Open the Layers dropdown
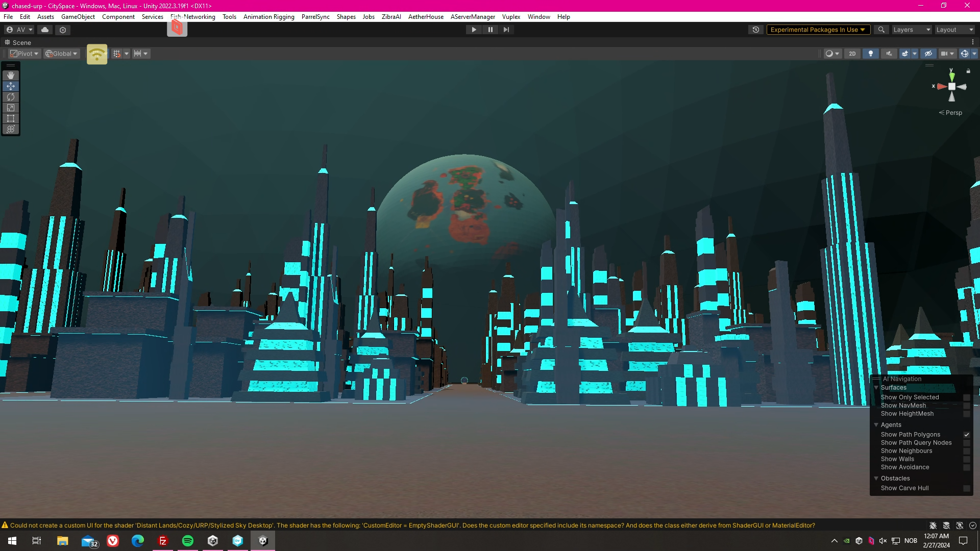 pyautogui.click(x=912, y=30)
